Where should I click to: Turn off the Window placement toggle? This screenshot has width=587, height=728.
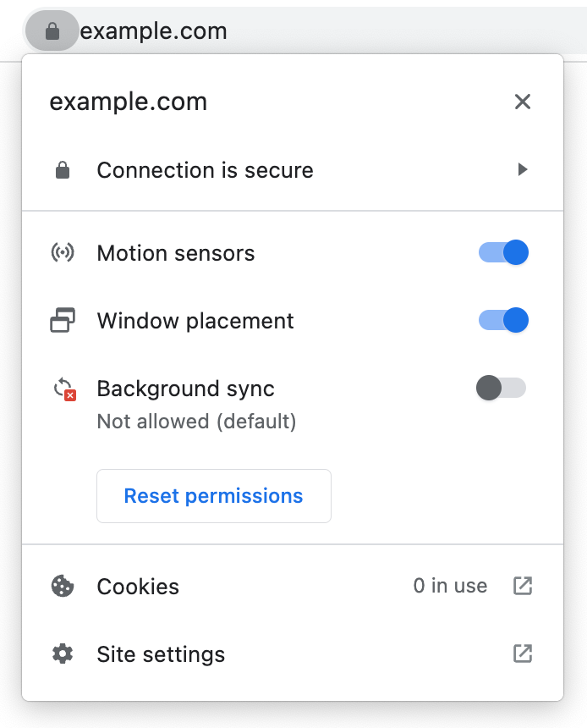coord(504,320)
